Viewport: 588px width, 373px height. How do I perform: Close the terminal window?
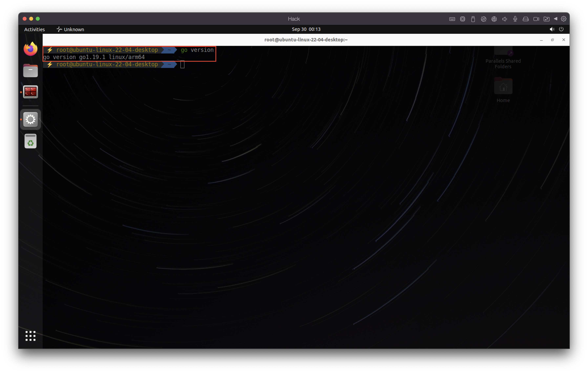(564, 40)
